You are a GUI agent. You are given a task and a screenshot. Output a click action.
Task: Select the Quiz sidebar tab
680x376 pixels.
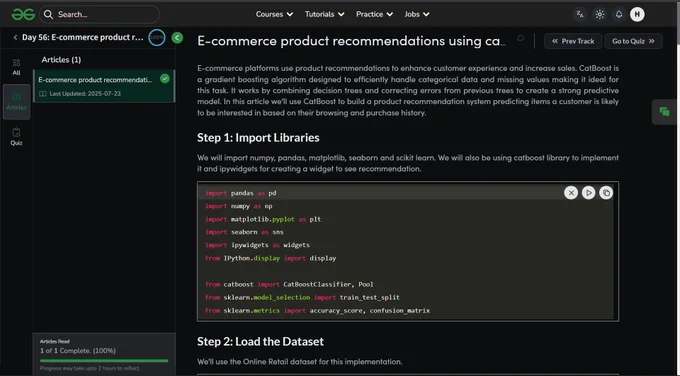[16, 137]
